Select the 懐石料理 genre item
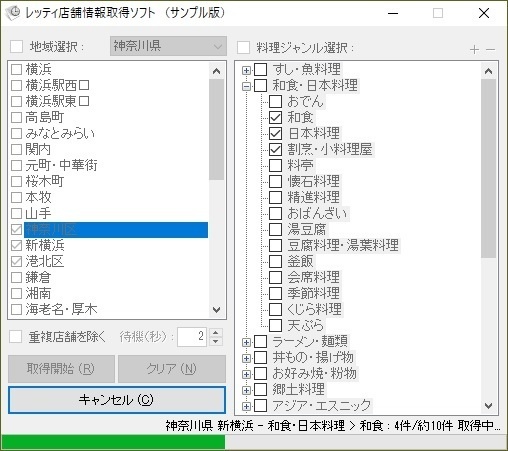This screenshot has width=508, height=451. 314,181
